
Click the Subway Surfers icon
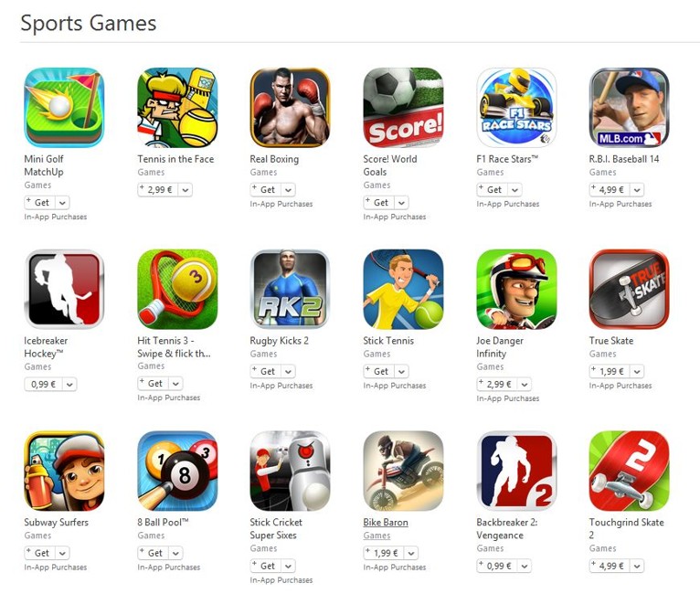click(64, 471)
